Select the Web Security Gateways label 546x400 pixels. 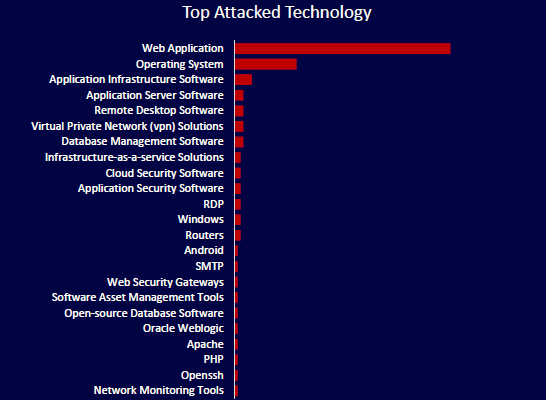[165, 282]
